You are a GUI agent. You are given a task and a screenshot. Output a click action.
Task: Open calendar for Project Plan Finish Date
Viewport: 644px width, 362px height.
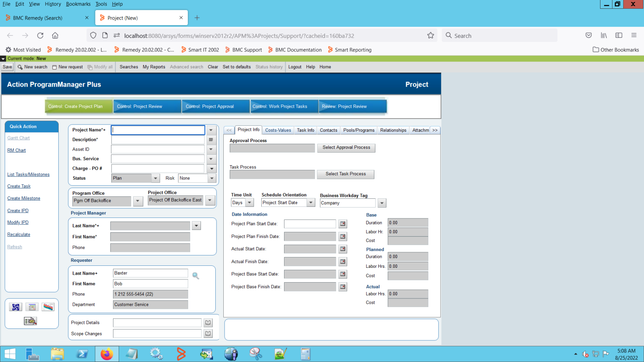[343, 237]
